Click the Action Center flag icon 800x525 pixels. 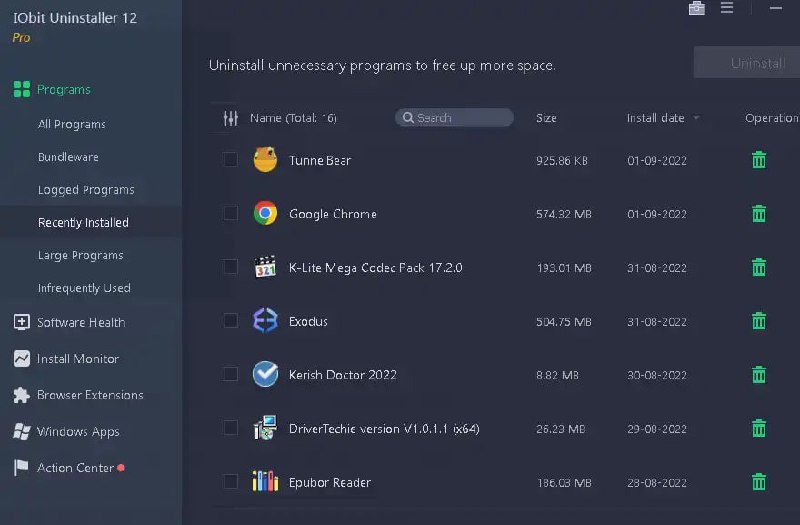pyautogui.click(x=21, y=467)
